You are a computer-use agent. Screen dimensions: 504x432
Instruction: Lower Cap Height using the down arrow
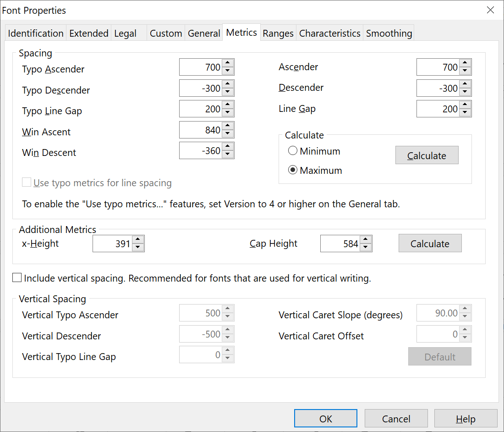(366, 248)
